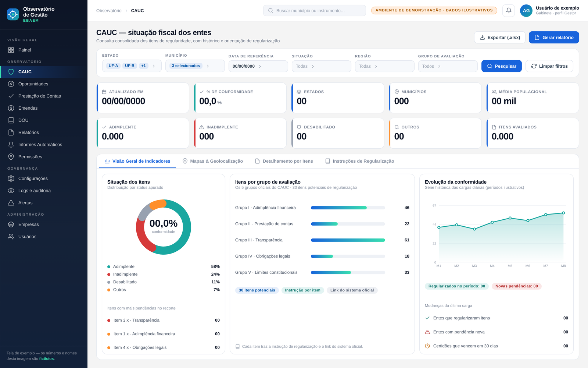The width and height of the screenshot is (588, 368).
Task: Click the search field for município ou instrumento
Action: click(x=315, y=11)
